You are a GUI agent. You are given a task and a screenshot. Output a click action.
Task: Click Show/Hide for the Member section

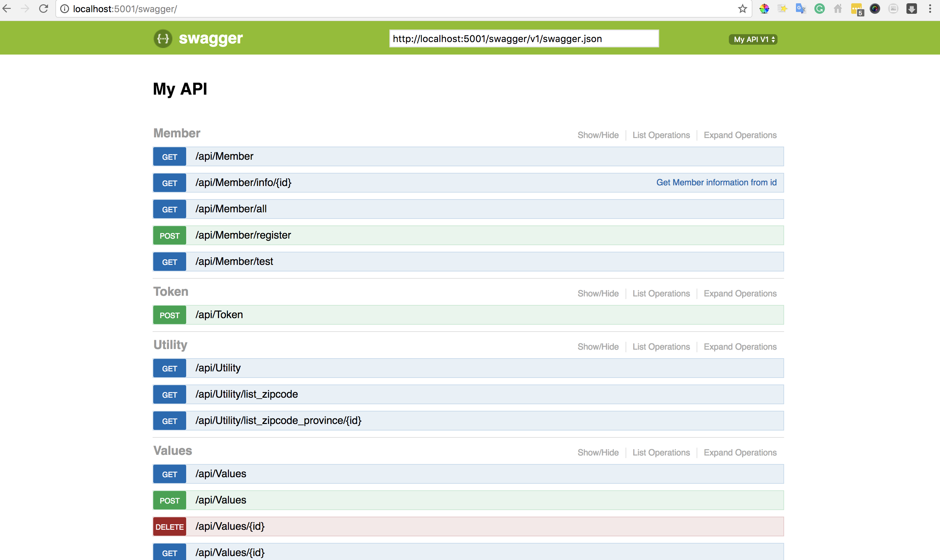tap(598, 135)
